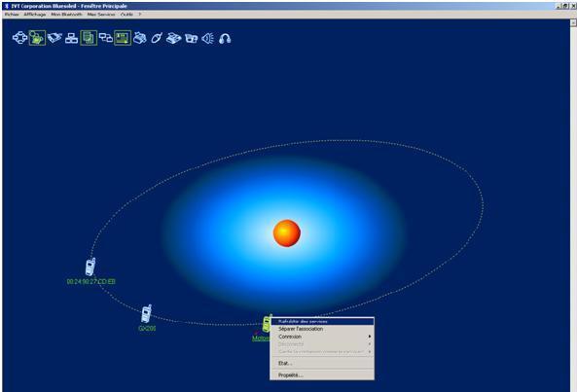Open the Mes Services menu
The image size is (577, 392).
tap(101, 15)
